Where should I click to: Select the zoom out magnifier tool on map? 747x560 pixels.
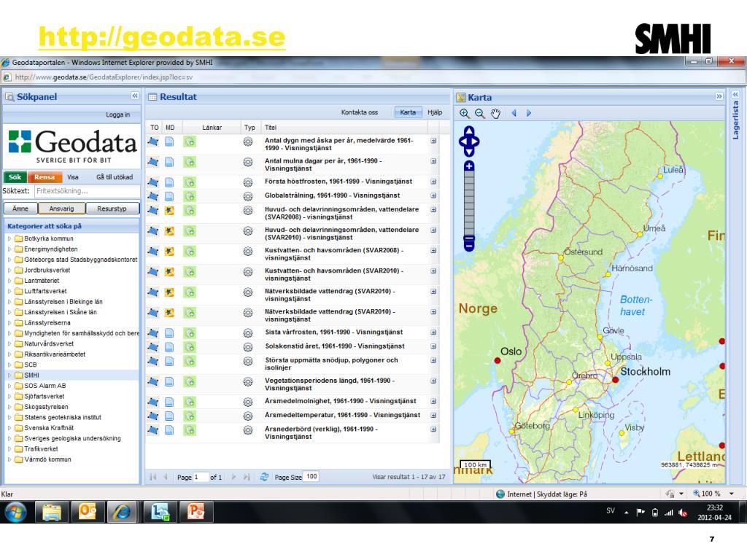[480, 113]
